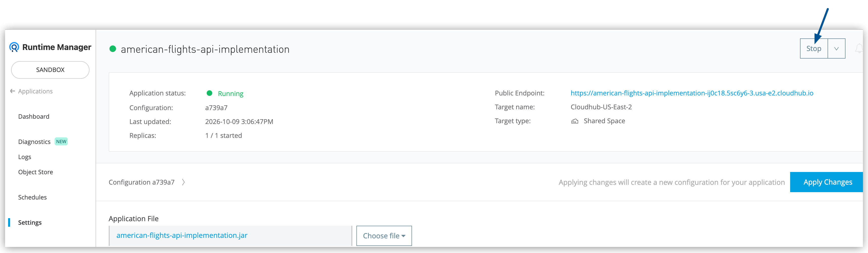Screen dimensions: 868x253
Task: Click the Application File input field
Action: 231,236
